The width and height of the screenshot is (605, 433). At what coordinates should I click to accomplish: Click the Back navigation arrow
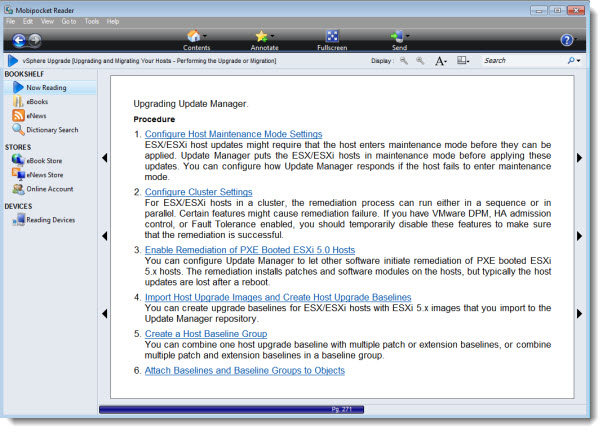point(19,40)
